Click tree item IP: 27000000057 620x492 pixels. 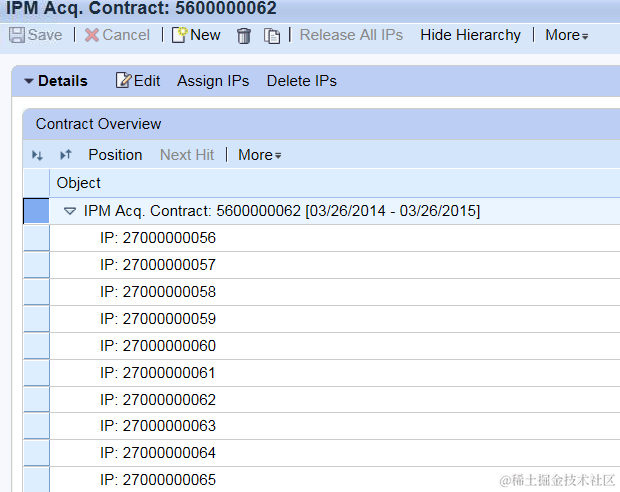pos(158,265)
